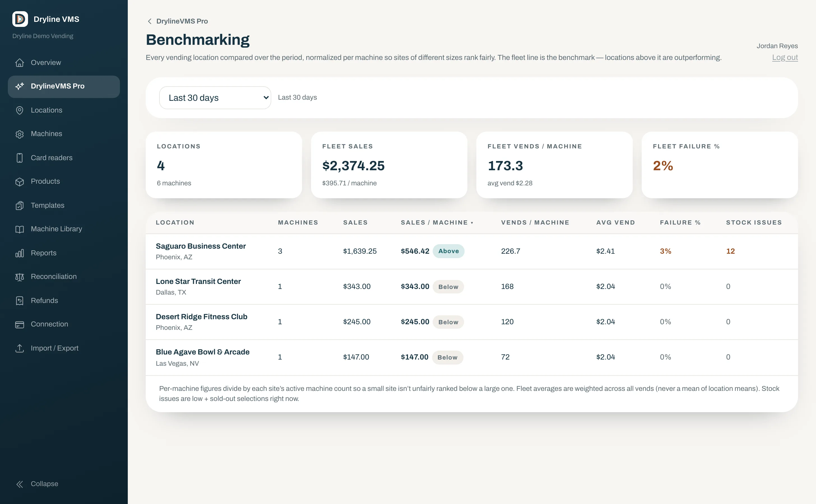The image size is (816, 504).
Task: Click the Import / Export upload icon
Action: coord(20,348)
